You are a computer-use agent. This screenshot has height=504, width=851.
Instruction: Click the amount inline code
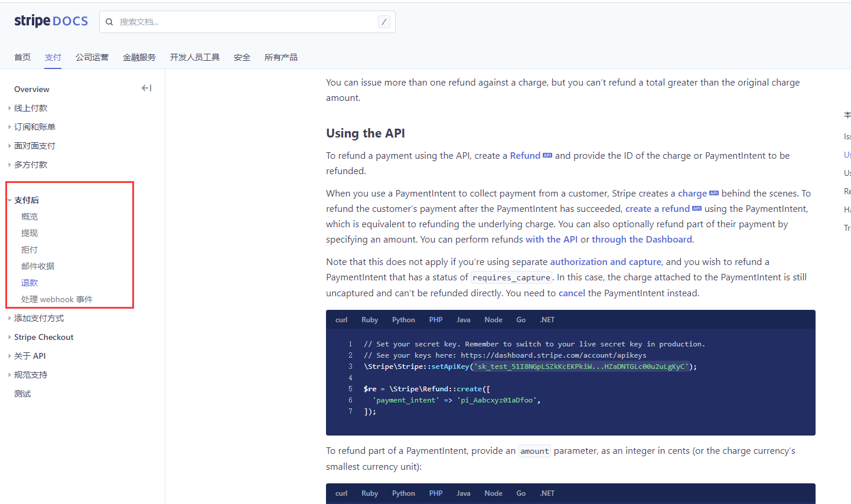tap(534, 451)
